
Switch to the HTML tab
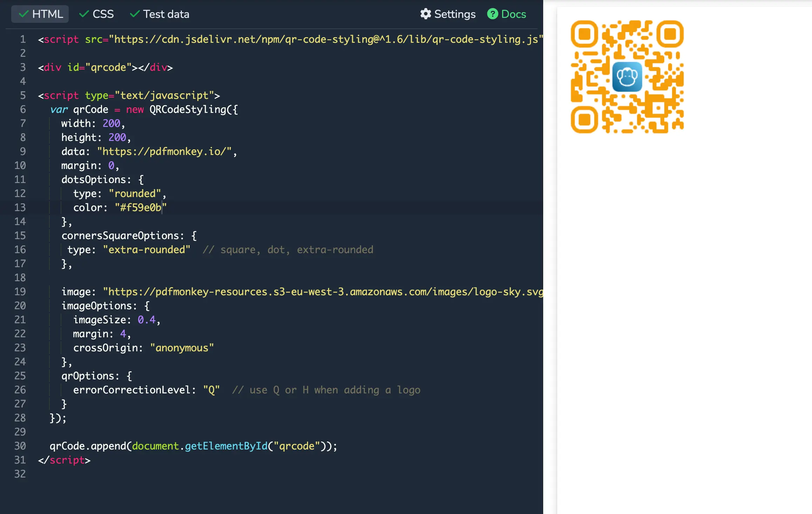(40, 14)
